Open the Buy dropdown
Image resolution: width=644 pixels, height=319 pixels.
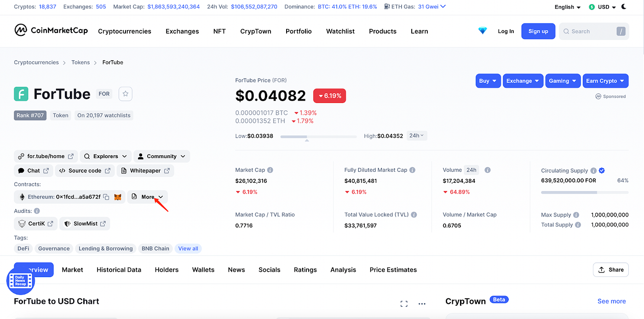tap(488, 81)
